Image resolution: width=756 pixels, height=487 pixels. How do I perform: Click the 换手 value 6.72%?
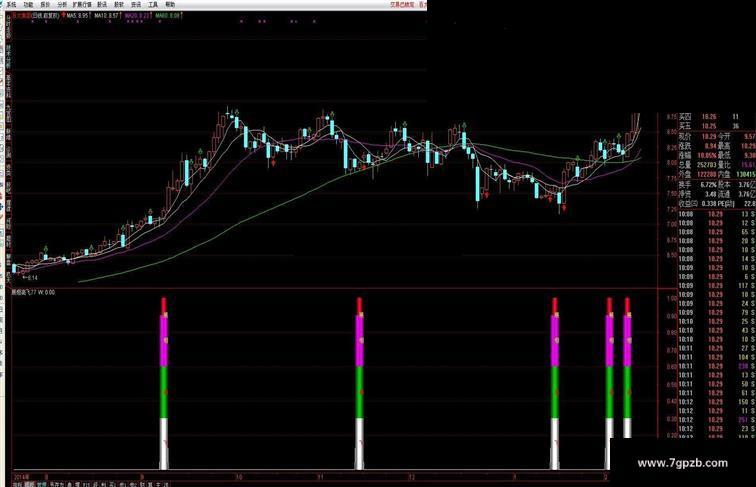tap(708, 185)
